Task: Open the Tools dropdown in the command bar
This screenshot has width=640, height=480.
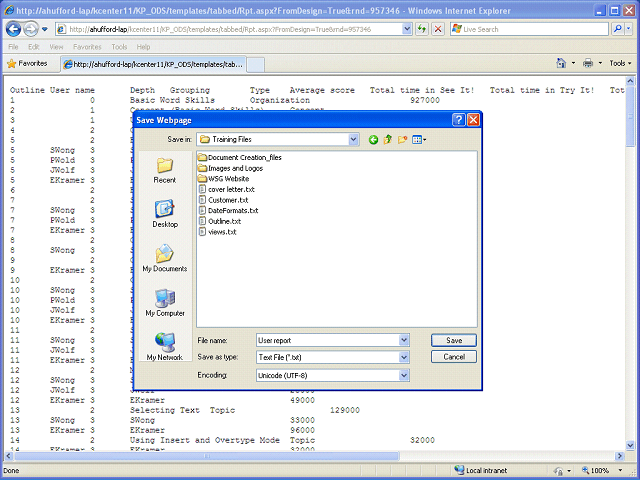Action: (x=620, y=63)
